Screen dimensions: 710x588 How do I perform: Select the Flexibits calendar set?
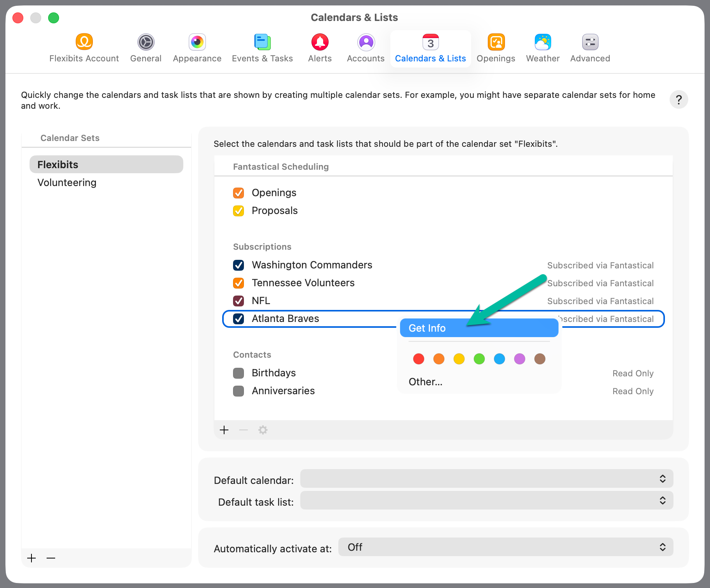pos(106,164)
